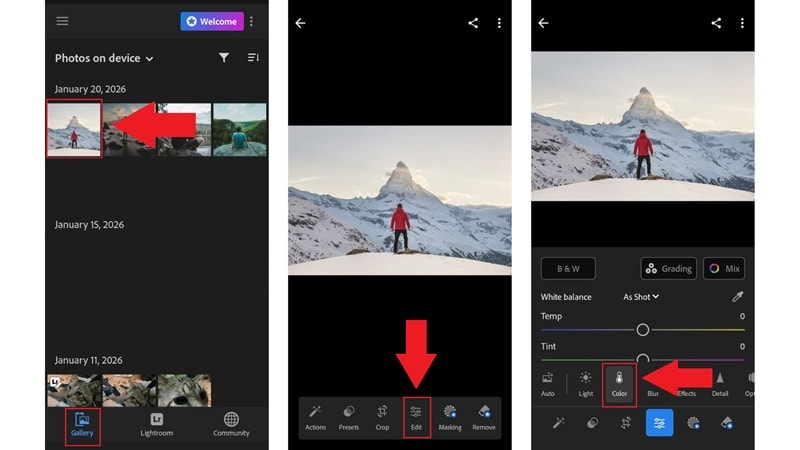Open the Actions tool
The height and width of the screenshot is (450, 800).
coord(315,418)
